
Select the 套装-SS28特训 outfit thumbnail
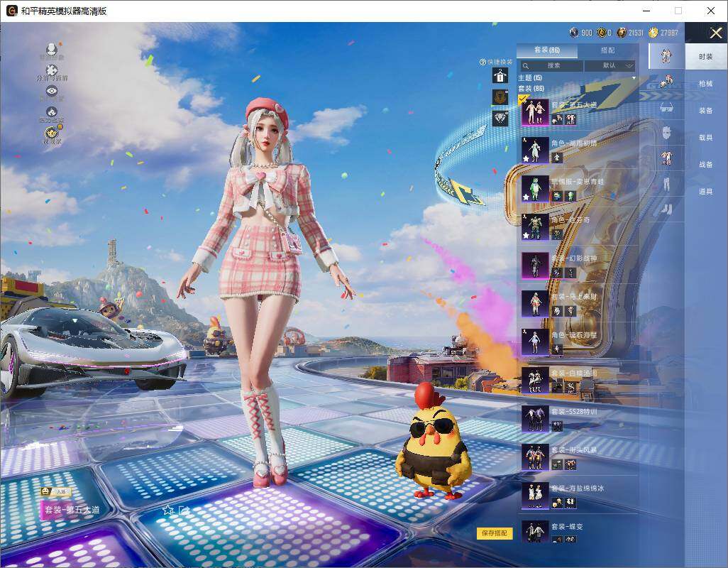pos(535,418)
